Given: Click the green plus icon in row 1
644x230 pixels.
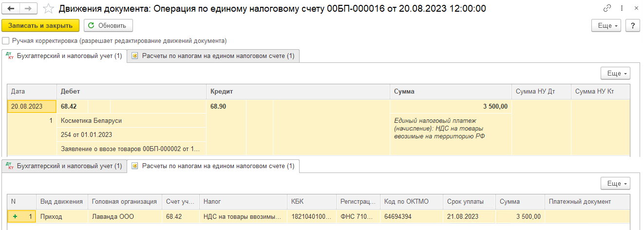Looking at the screenshot, I should 15,216.
